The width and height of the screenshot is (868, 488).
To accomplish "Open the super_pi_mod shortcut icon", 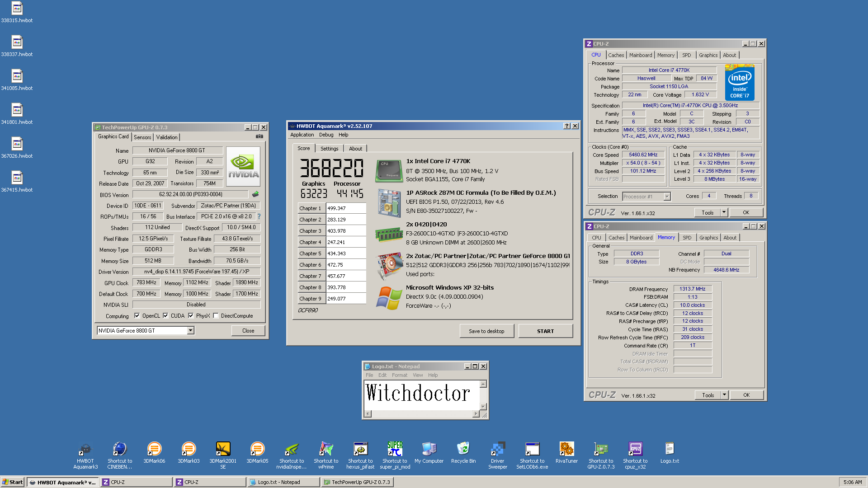I will coord(395,455).
